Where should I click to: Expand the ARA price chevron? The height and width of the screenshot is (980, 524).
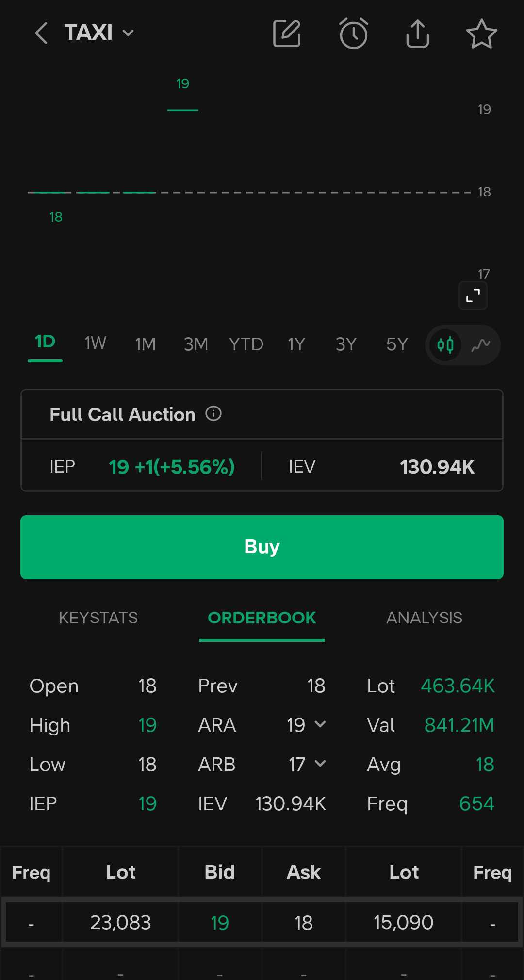click(x=320, y=724)
